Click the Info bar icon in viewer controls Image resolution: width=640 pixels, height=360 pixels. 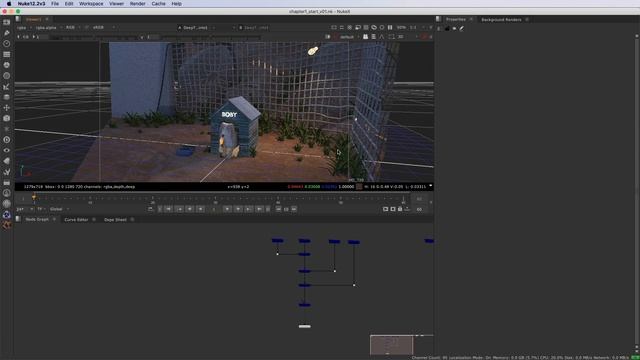[x=373, y=37]
